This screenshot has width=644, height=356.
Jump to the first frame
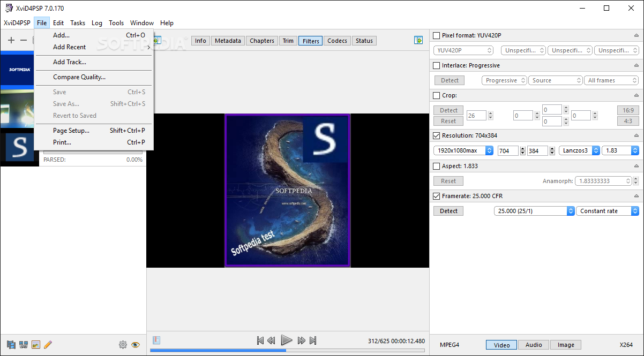pos(260,340)
